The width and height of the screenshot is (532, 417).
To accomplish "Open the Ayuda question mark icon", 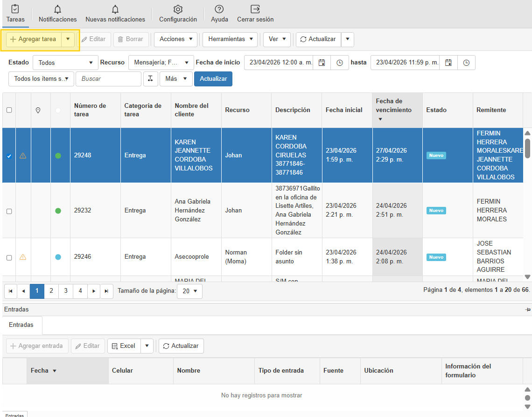I will [x=219, y=10].
